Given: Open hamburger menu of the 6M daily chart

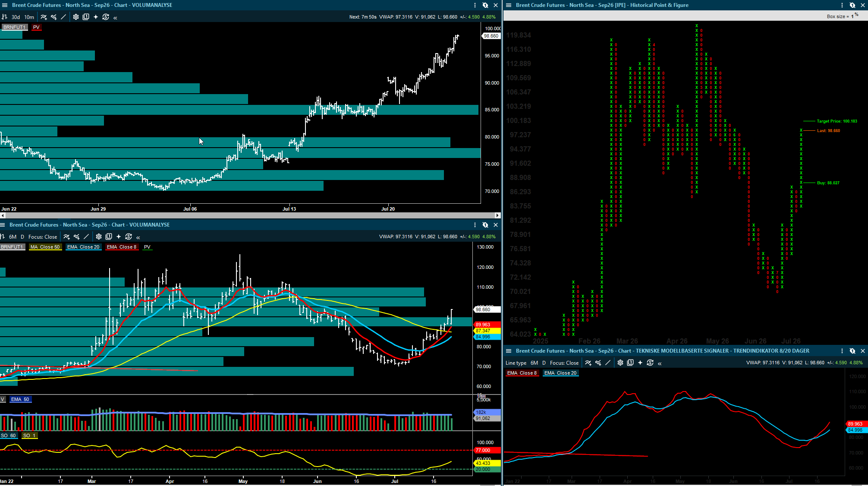Looking at the screenshot, I should pyautogui.click(x=3, y=225).
